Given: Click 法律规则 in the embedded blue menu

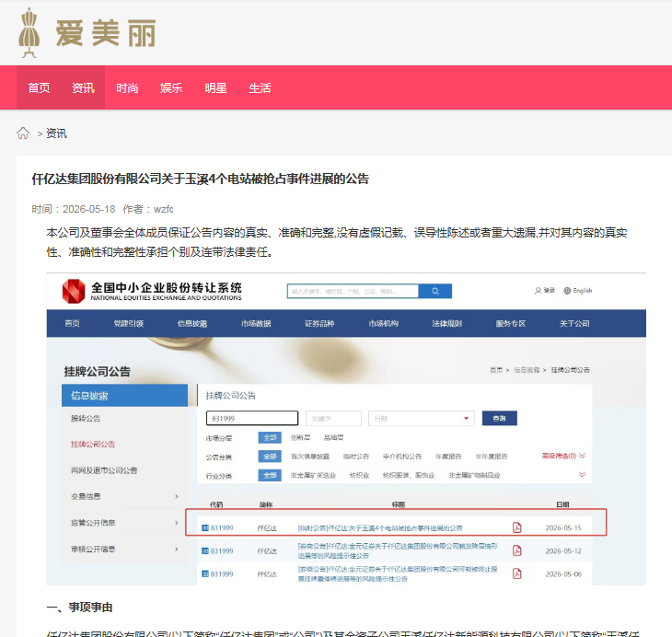Looking at the screenshot, I should [447, 323].
